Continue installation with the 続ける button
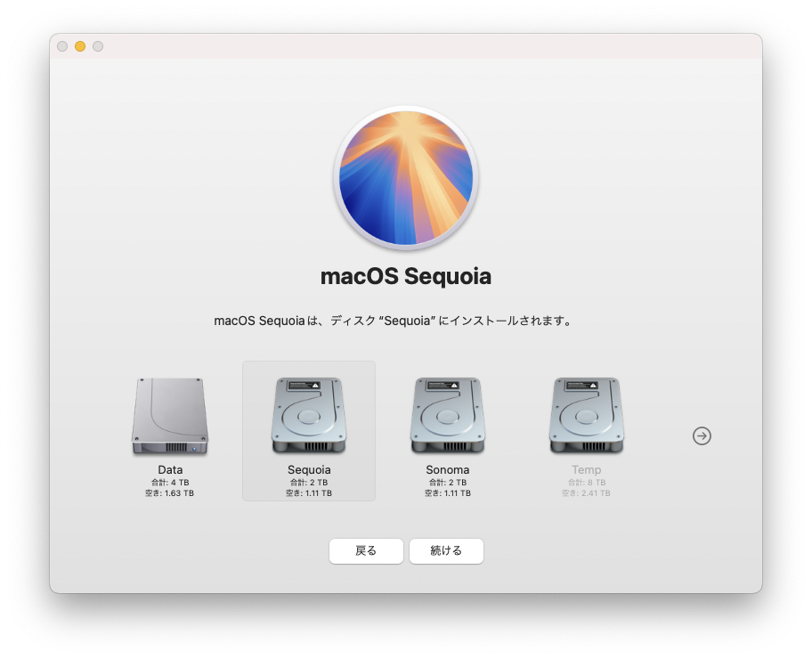812x659 pixels. point(446,550)
